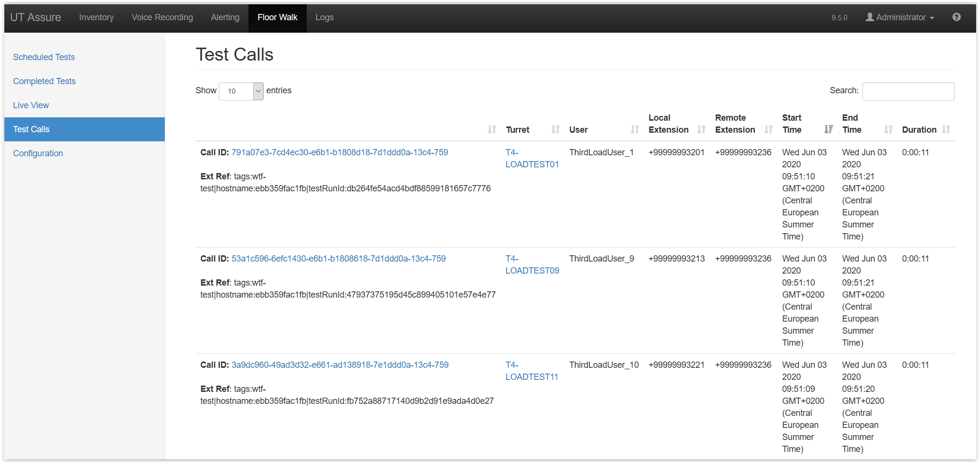Viewport: 980px width, 463px height.
Task: Open call ID 791a07e3-7cd4ec30 link
Action: pyautogui.click(x=340, y=152)
